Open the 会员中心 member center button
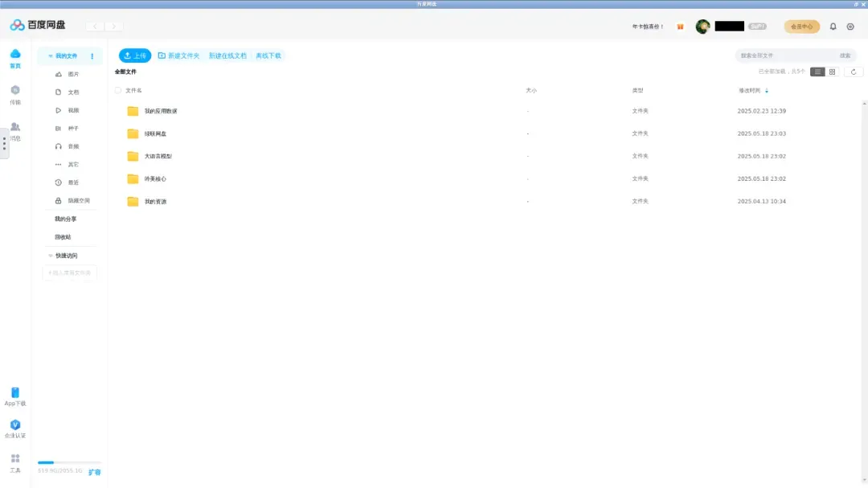Screen dimensions: 868x488 pyautogui.click(x=801, y=27)
